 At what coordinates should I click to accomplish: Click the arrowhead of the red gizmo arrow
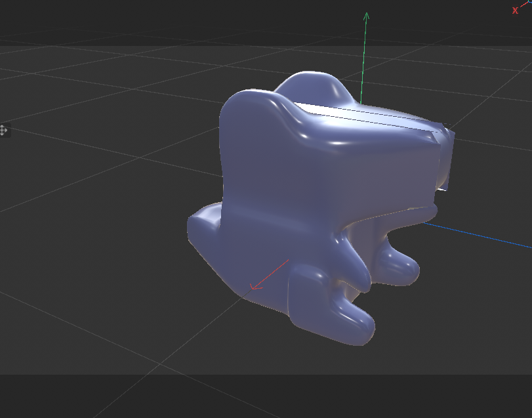click(253, 289)
